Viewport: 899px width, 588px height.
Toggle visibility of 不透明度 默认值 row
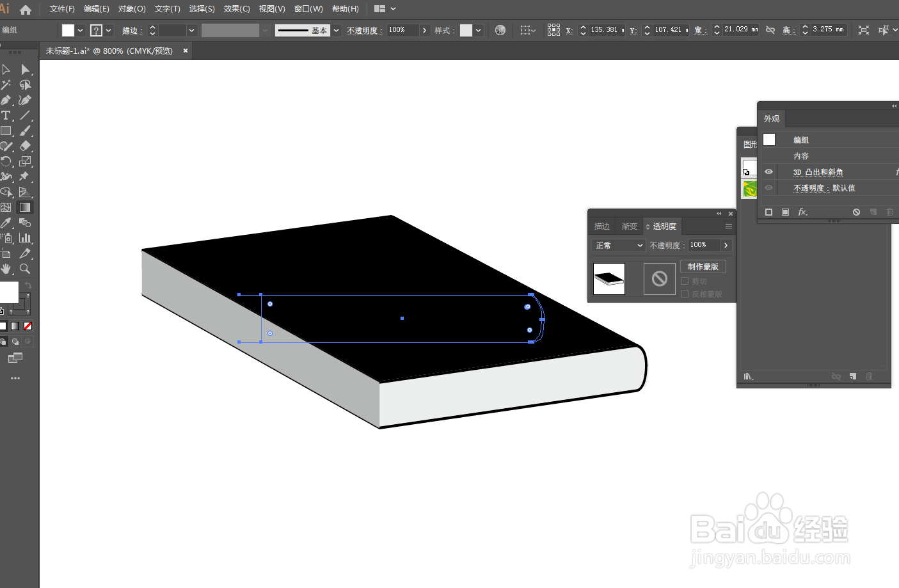point(768,187)
